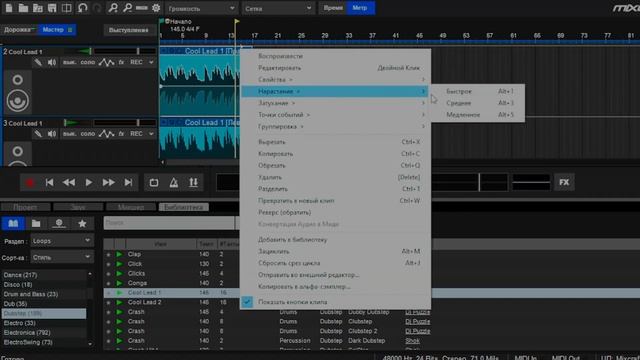
Task: Click the Zoom in magnifier icon
Action: tap(113, 8)
